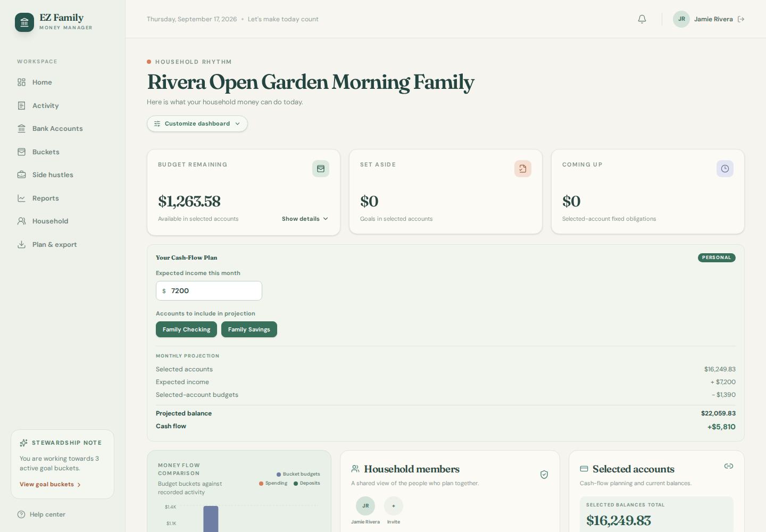
Task: Click the Jamie Rivera name in header
Action: (713, 19)
